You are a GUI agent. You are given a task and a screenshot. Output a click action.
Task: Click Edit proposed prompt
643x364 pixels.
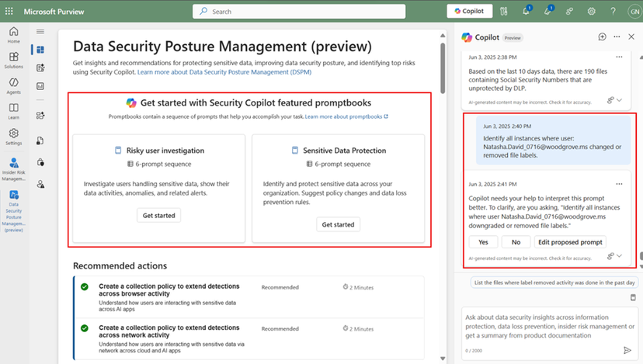point(570,242)
